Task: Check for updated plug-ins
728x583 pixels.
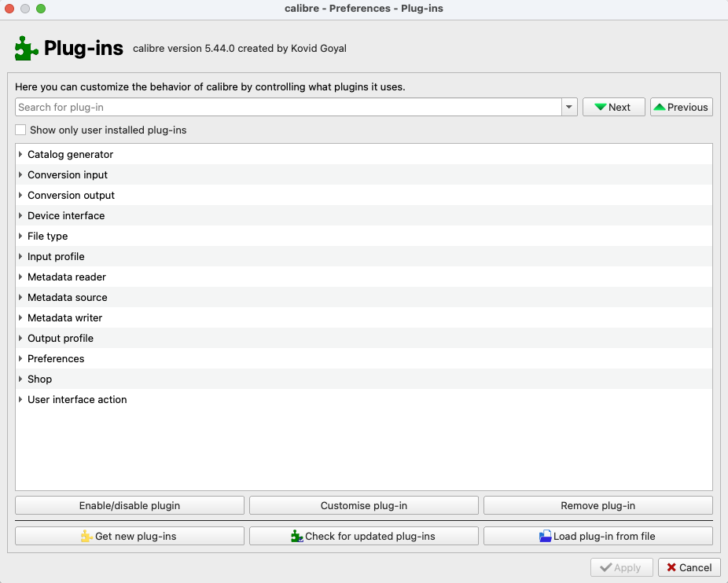Action: [363, 536]
